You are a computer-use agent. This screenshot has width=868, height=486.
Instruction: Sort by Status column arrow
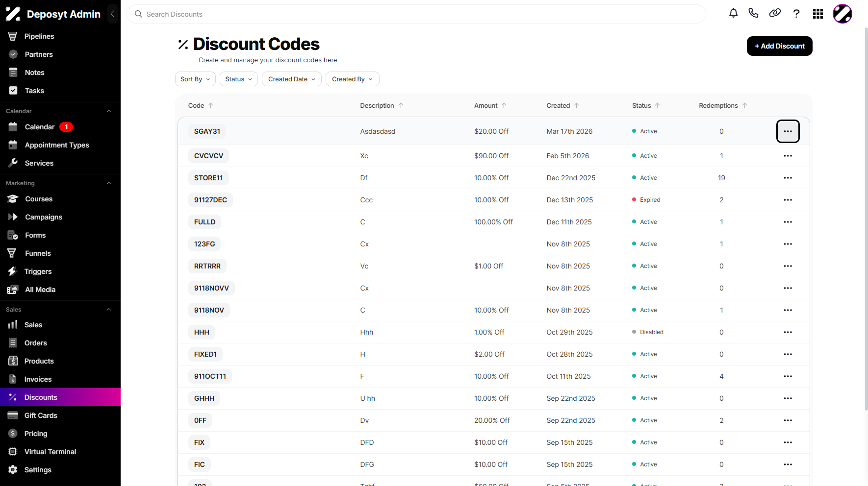point(658,105)
